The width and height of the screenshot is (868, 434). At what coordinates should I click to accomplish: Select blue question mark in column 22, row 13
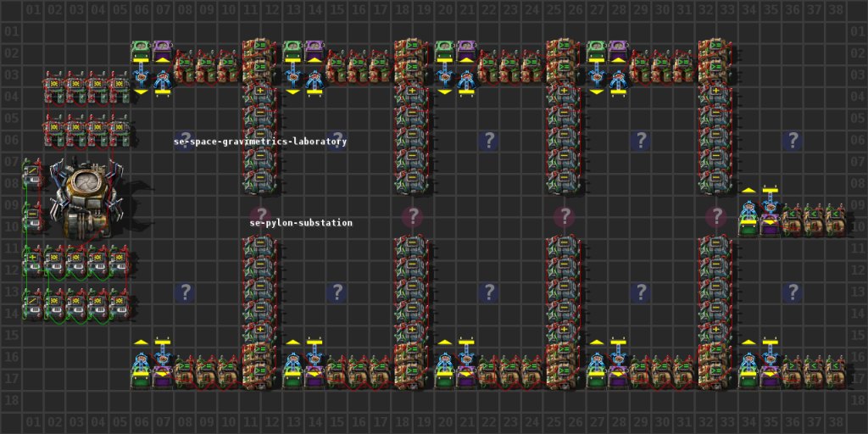coord(488,292)
